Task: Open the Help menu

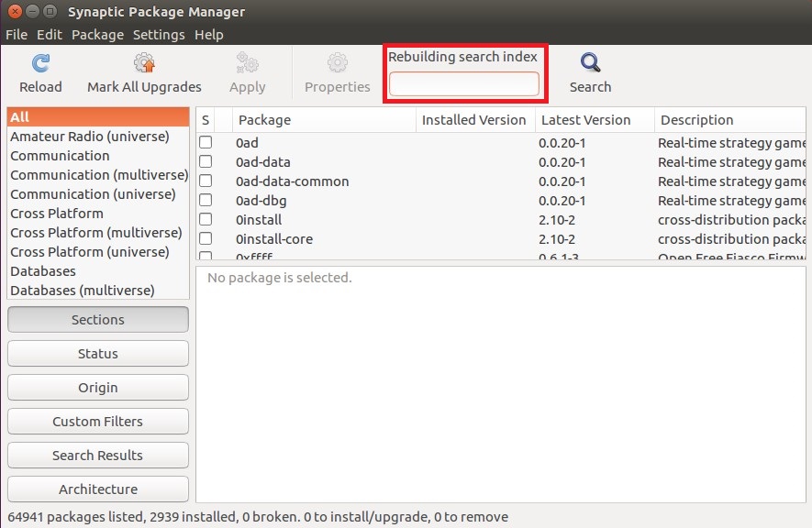Action: tap(209, 35)
